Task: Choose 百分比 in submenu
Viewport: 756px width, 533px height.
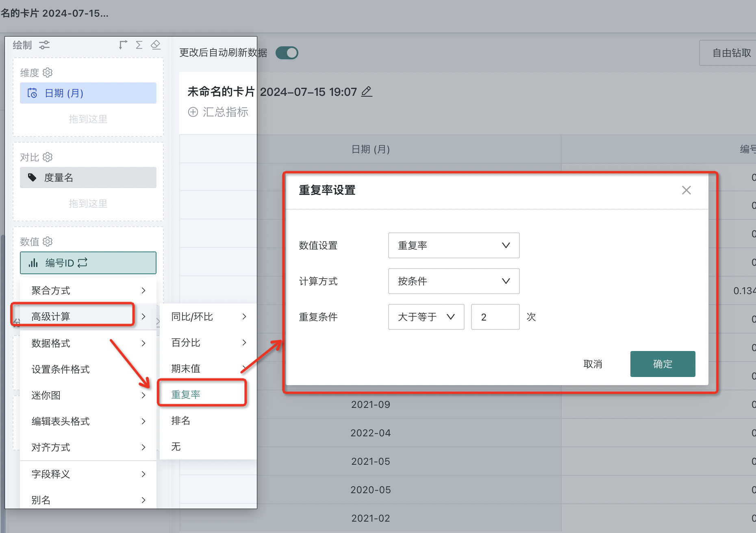Action: point(208,342)
